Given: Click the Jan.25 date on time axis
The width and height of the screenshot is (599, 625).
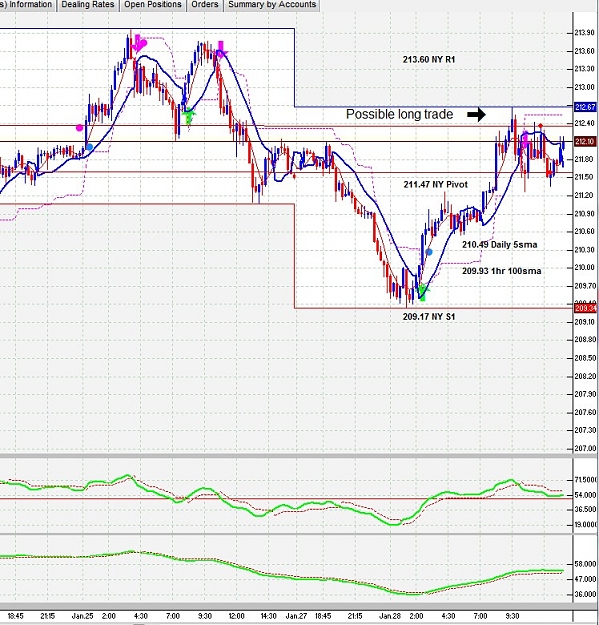Looking at the screenshot, I should tap(82, 616).
